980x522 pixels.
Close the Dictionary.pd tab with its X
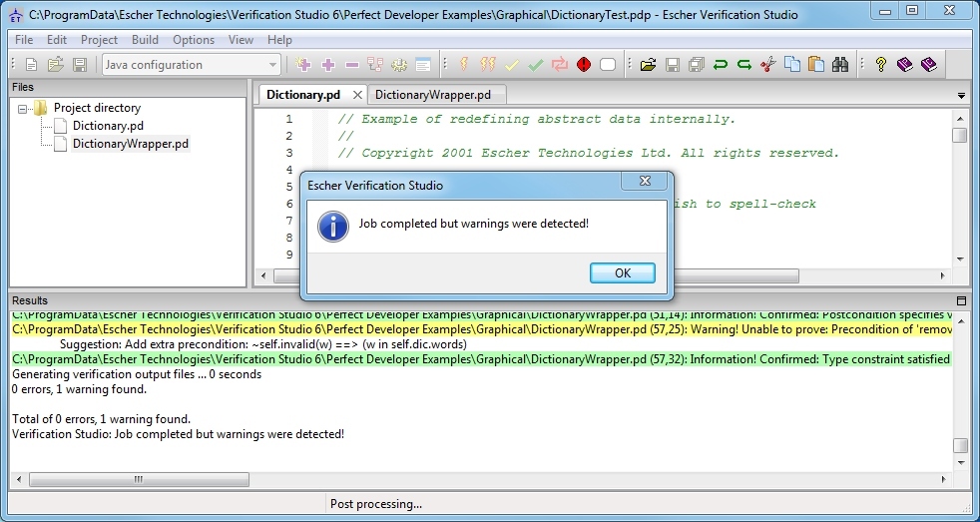pyautogui.click(x=357, y=95)
